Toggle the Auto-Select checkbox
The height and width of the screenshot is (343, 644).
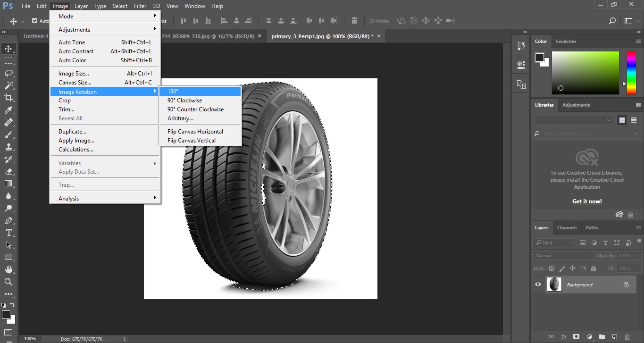34,21
